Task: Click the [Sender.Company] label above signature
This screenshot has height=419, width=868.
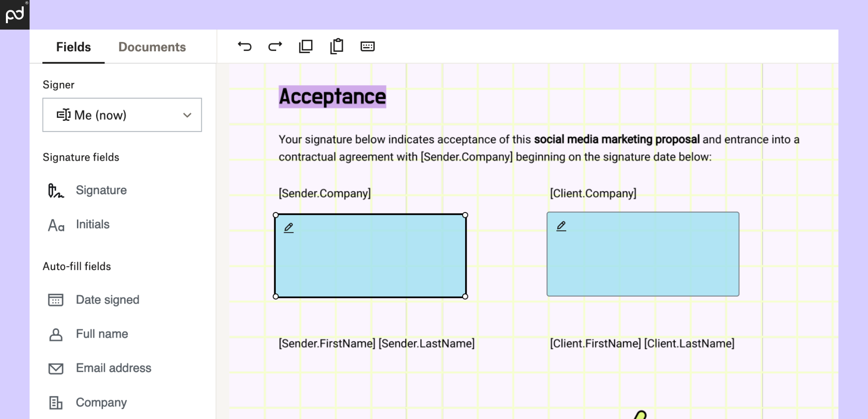Action: click(325, 193)
